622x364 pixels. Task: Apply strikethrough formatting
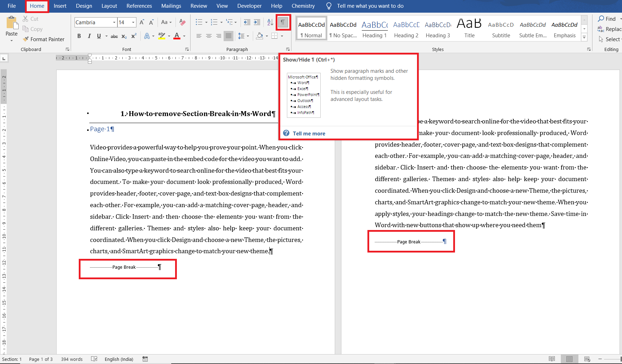pyautogui.click(x=114, y=36)
